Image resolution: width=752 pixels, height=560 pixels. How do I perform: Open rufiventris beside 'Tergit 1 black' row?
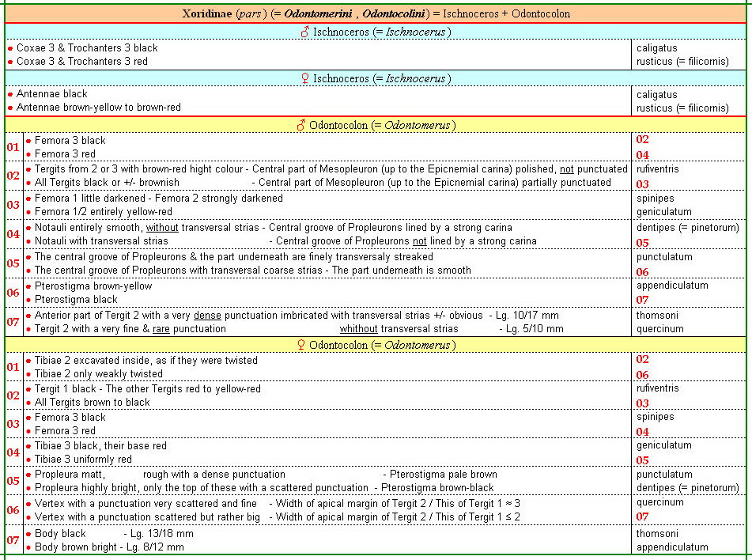[657, 388]
